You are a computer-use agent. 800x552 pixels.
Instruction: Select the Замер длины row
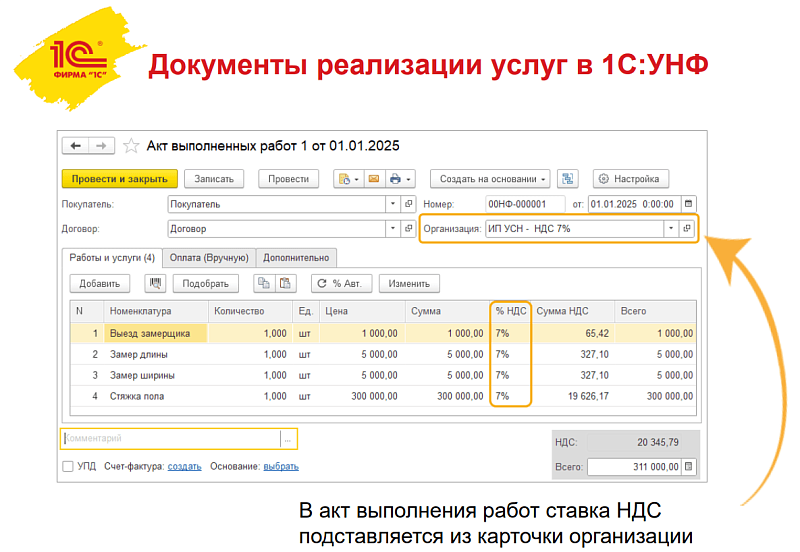point(383,354)
